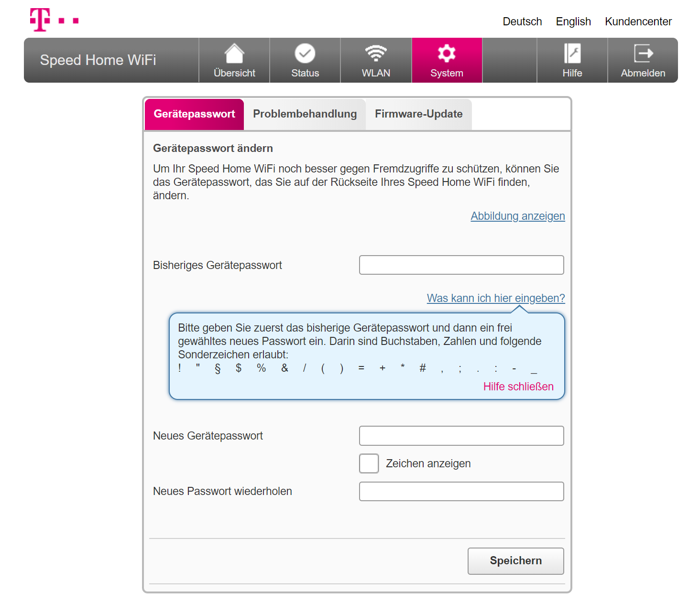Click the 'Zeichen anzeigen' label text

coord(428,463)
